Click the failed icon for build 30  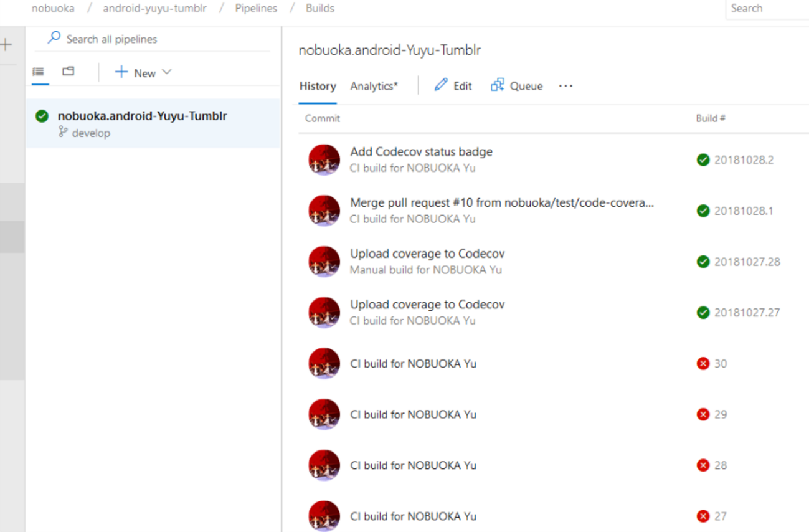[x=703, y=363]
